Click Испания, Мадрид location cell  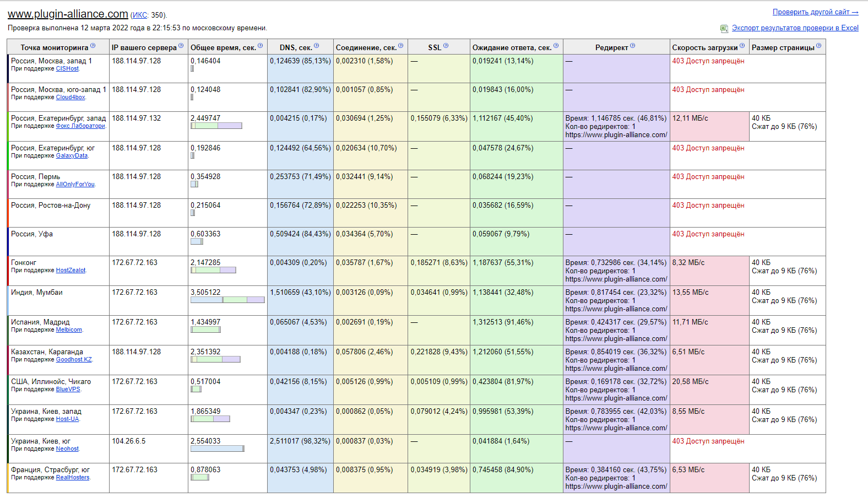tap(59, 331)
